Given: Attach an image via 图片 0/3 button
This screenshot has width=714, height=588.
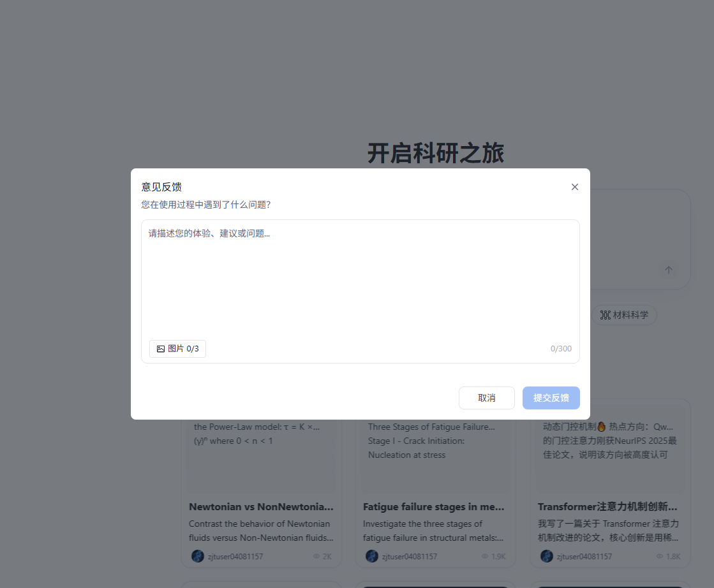Looking at the screenshot, I should pyautogui.click(x=177, y=349).
